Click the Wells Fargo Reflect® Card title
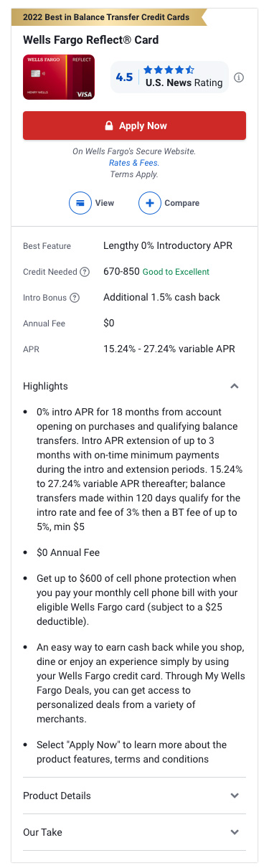Image resolution: width=269 pixels, height=868 pixels. (x=91, y=40)
